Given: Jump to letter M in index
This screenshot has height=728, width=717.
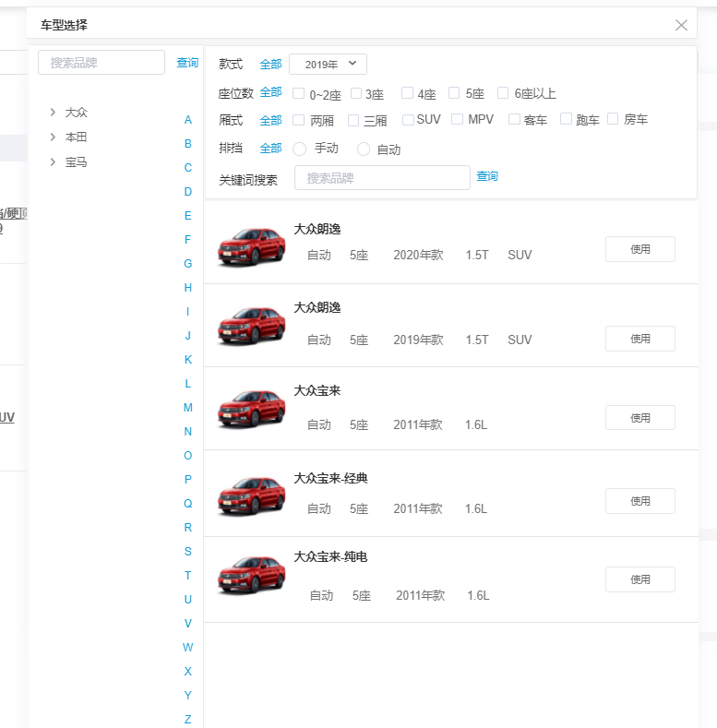Looking at the screenshot, I should (187, 408).
